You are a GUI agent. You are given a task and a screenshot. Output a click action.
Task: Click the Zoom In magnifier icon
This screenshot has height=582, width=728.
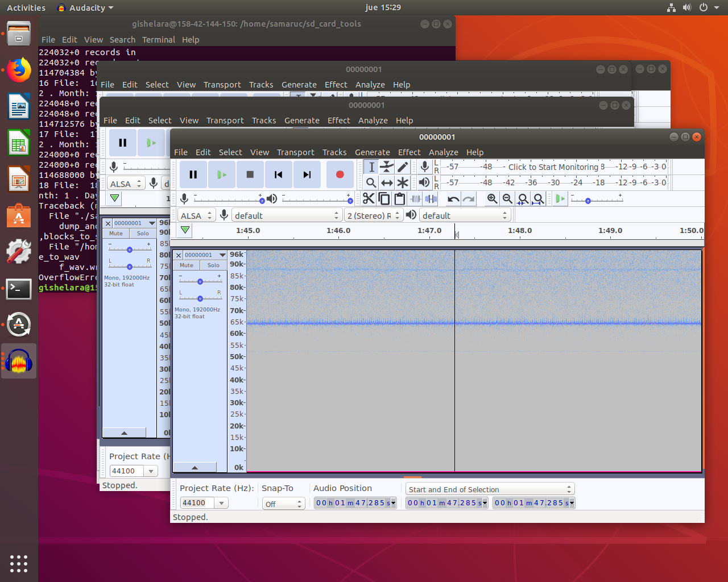coord(492,198)
